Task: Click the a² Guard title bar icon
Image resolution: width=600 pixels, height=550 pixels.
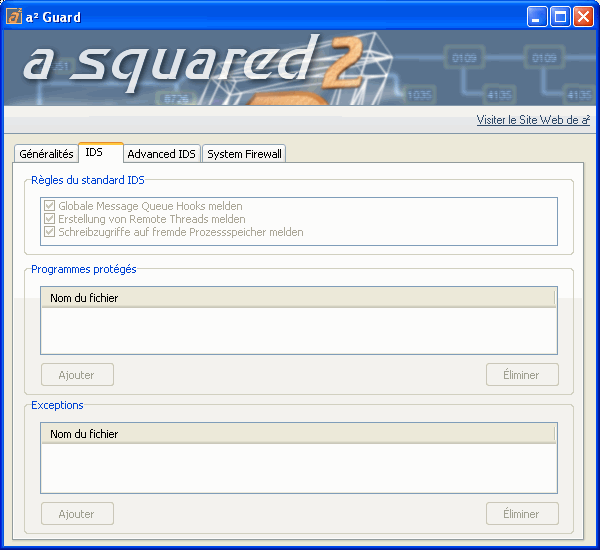Action: pyautogui.click(x=14, y=16)
